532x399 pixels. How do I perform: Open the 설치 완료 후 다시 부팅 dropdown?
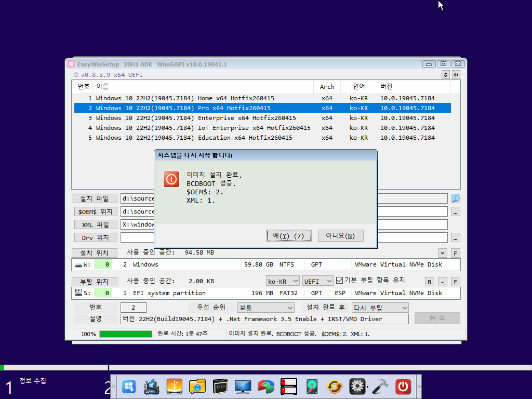click(380, 308)
